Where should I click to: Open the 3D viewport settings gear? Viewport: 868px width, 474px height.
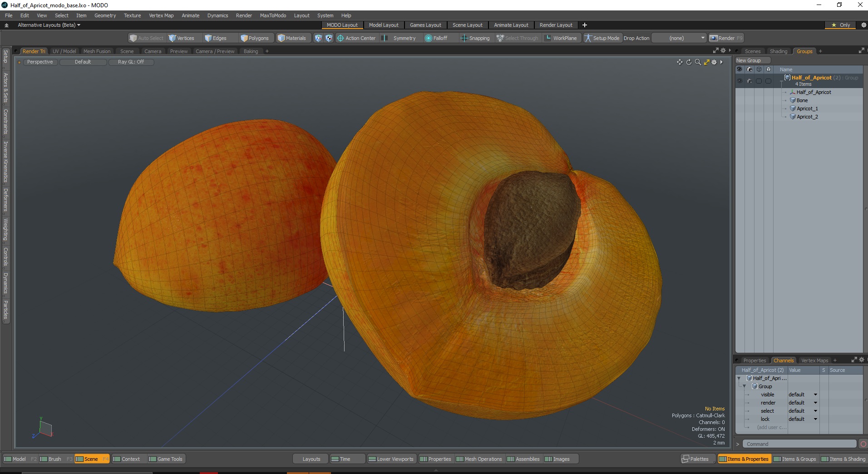714,62
